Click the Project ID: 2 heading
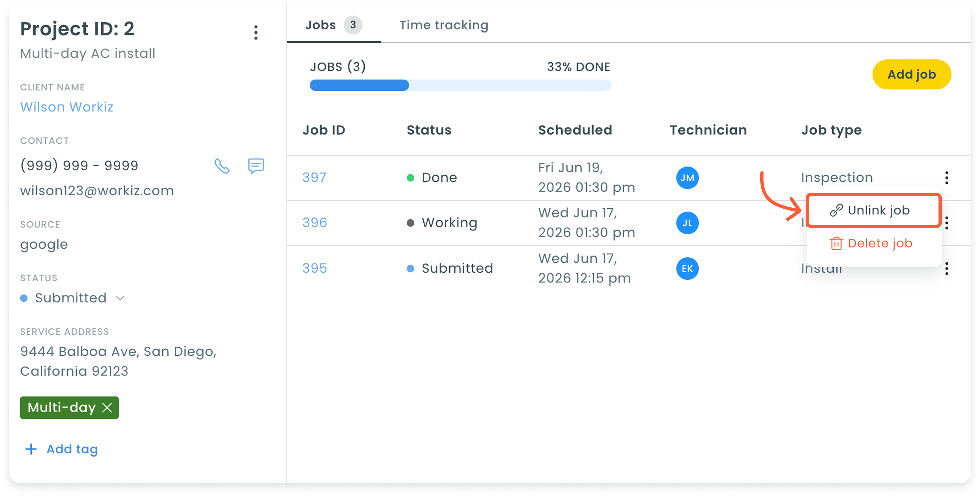Viewport: 980px width, 496px height. 77,29
